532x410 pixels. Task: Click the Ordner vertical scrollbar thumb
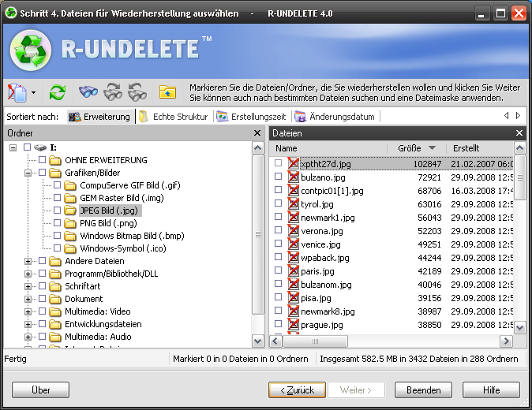tap(258, 234)
